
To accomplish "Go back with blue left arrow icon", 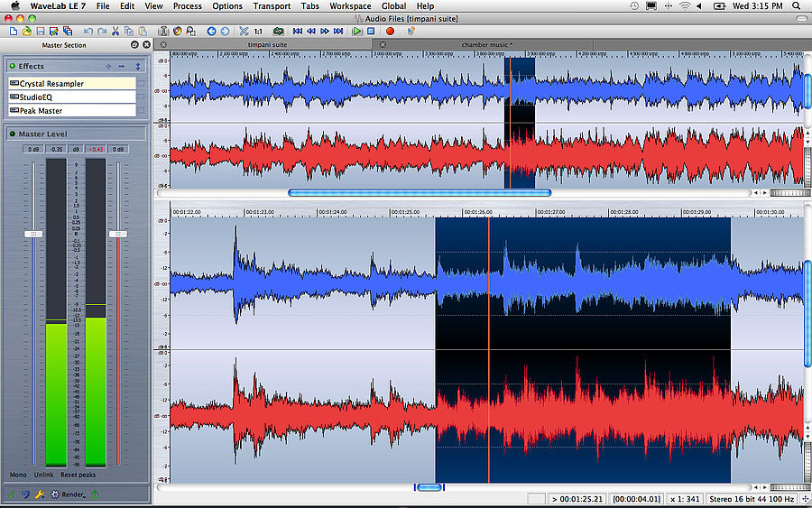I will pos(211,31).
